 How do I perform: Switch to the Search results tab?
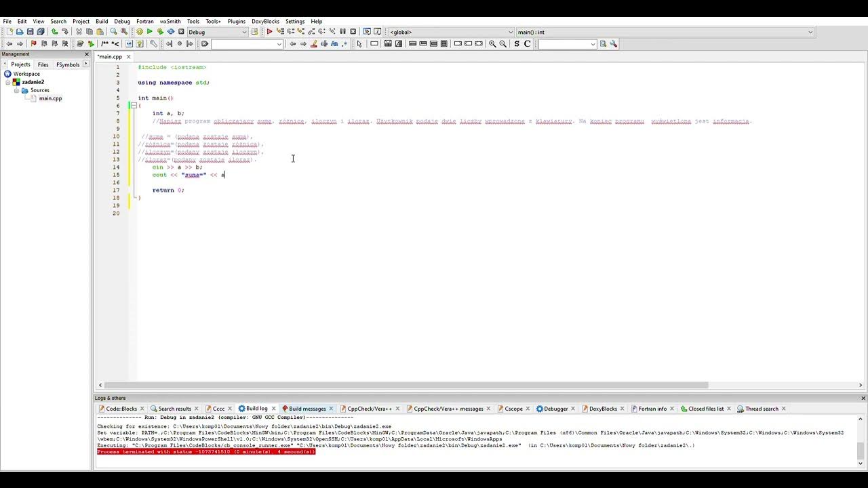[x=175, y=409]
